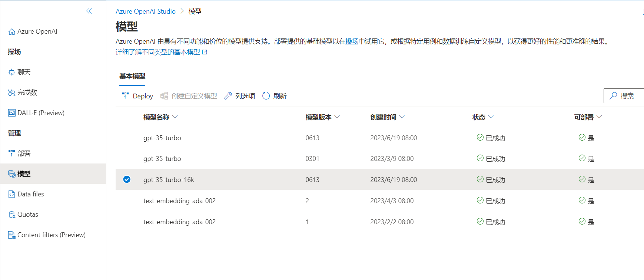The image size is (644, 280).
Task: Switch to the 基本模型 tab
Action: 132,76
